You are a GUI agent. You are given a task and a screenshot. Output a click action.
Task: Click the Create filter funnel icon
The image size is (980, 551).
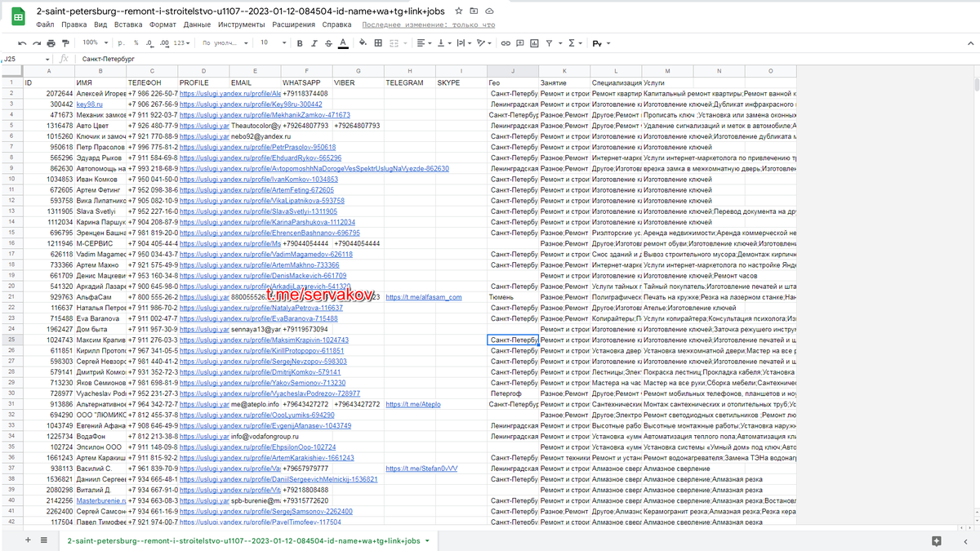(550, 43)
